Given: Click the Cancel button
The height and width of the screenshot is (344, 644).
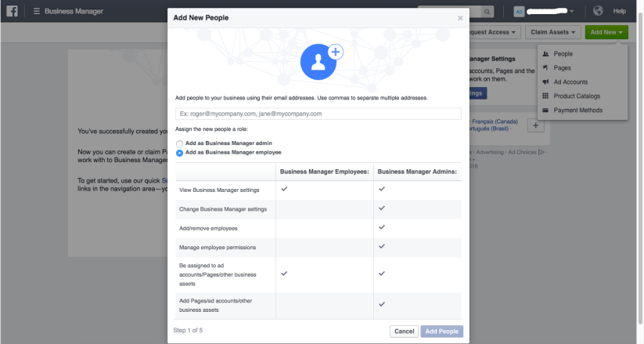Looking at the screenshot, I should pyautogui.click(x=404, y=331).
